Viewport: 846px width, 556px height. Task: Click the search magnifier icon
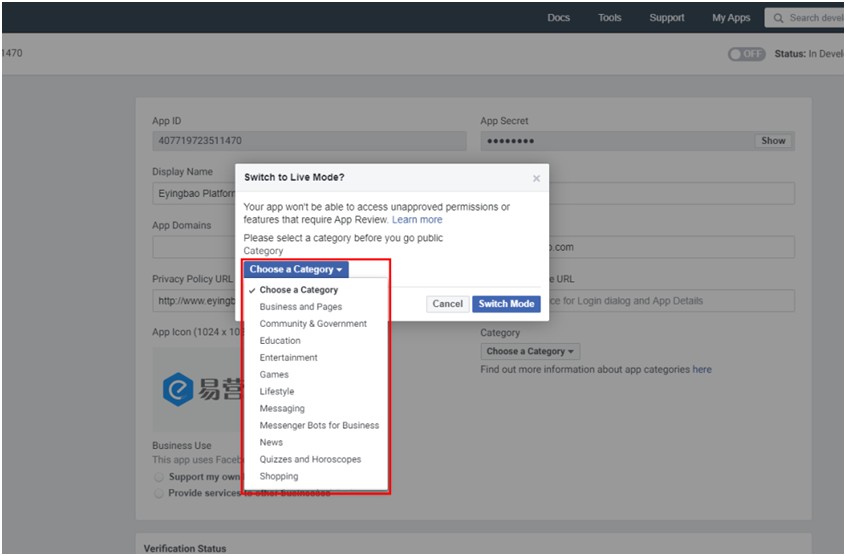tap(777, 18)
